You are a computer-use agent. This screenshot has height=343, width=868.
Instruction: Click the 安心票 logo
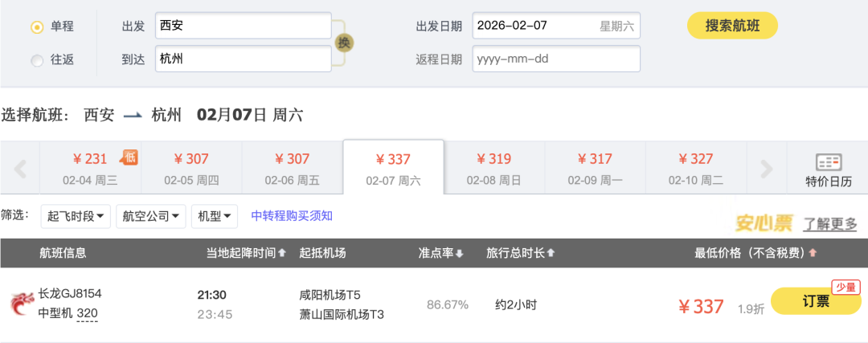pyautogui.click(x=764, y=223)
